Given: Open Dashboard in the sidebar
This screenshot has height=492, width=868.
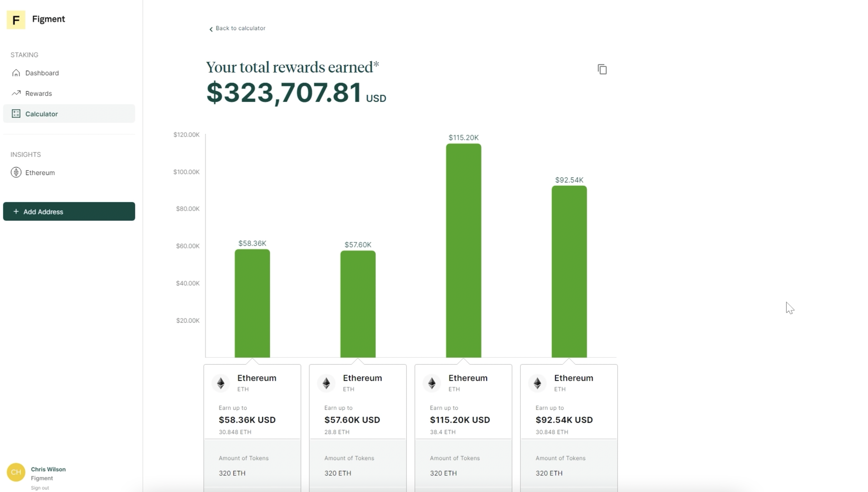Looking at the screenshot, I should pos(69,73).
